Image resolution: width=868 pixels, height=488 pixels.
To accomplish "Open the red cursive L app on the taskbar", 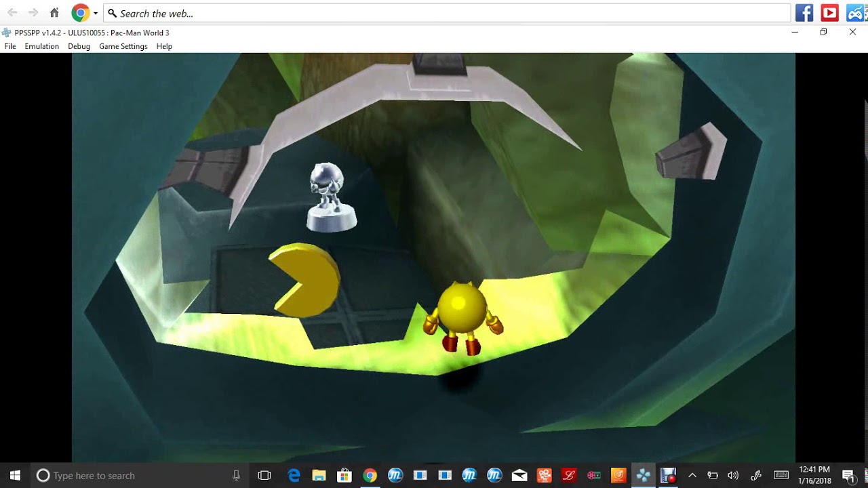I will [x=570, y=475].
